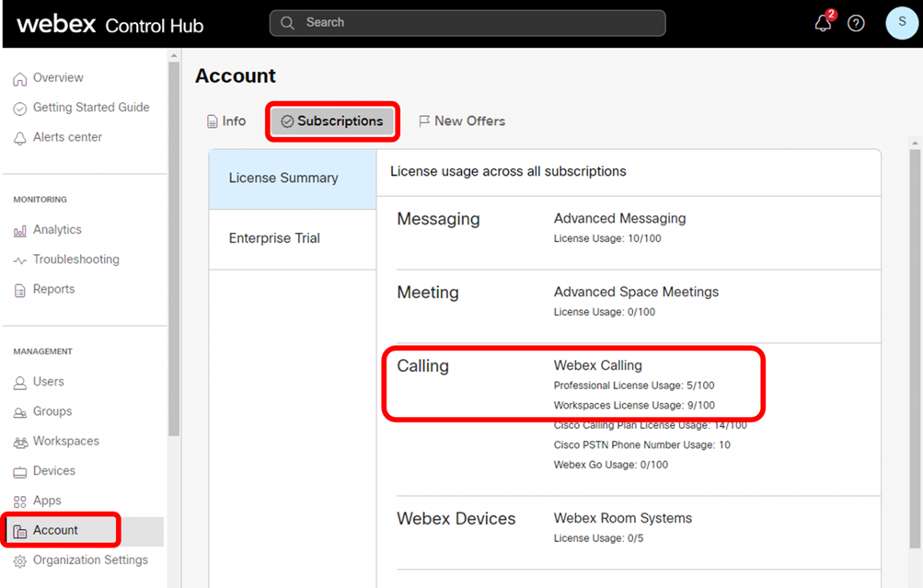
Task: Click the Devices icon in sidebar
Action: click(20, 472)
